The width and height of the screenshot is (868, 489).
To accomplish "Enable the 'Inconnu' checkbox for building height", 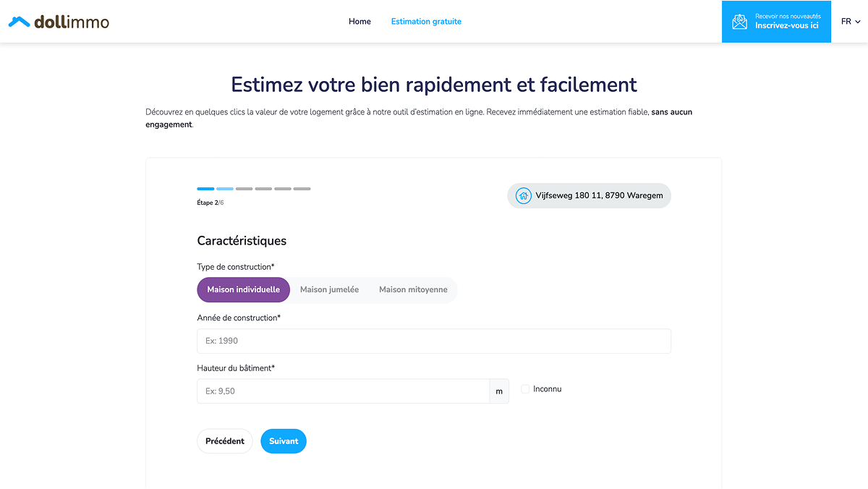I will click(x=525, y=388).
